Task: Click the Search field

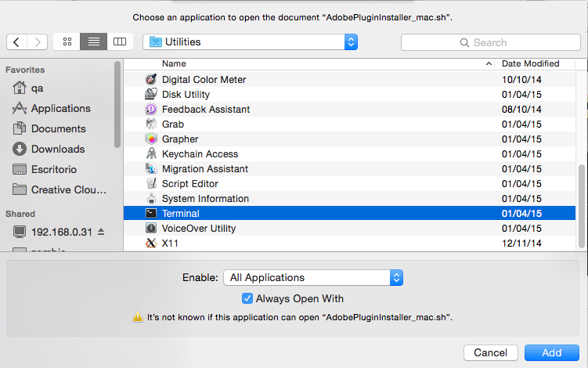Action: (490, 42)
